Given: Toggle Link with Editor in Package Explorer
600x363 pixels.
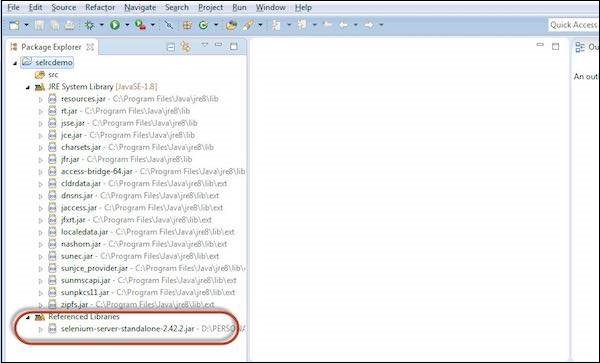Looking at the screenshot, I should [186, 47].
